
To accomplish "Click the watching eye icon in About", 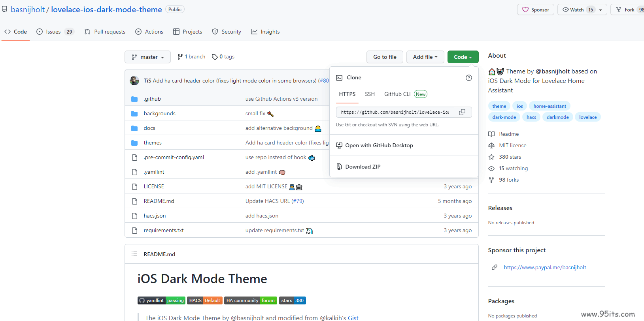I will [491, 169].
